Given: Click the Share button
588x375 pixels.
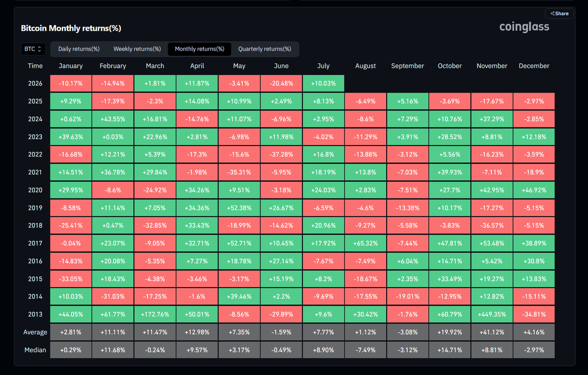Looking at the screenshot, I should [559, 14].
